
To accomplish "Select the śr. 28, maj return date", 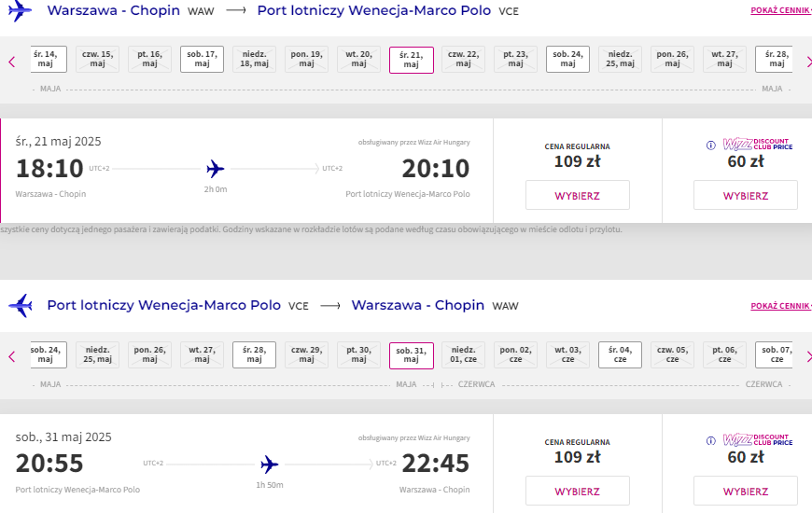I will coord(254,354).
